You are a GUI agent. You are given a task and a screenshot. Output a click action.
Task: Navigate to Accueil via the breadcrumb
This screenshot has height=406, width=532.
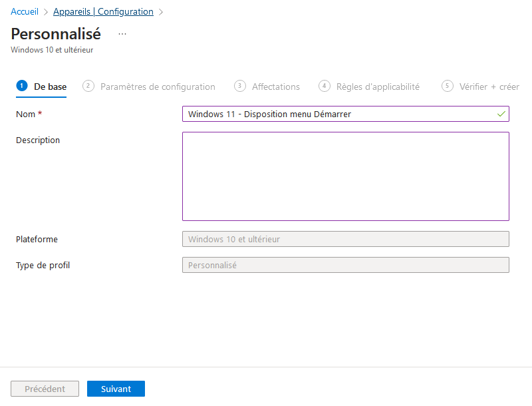click(24, 11)
